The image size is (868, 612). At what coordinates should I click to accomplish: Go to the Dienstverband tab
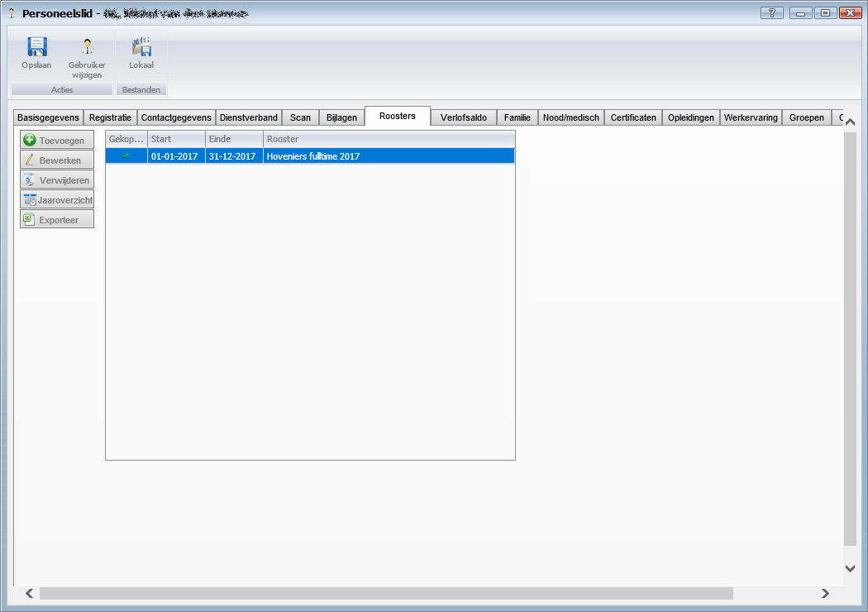(249, 117)
